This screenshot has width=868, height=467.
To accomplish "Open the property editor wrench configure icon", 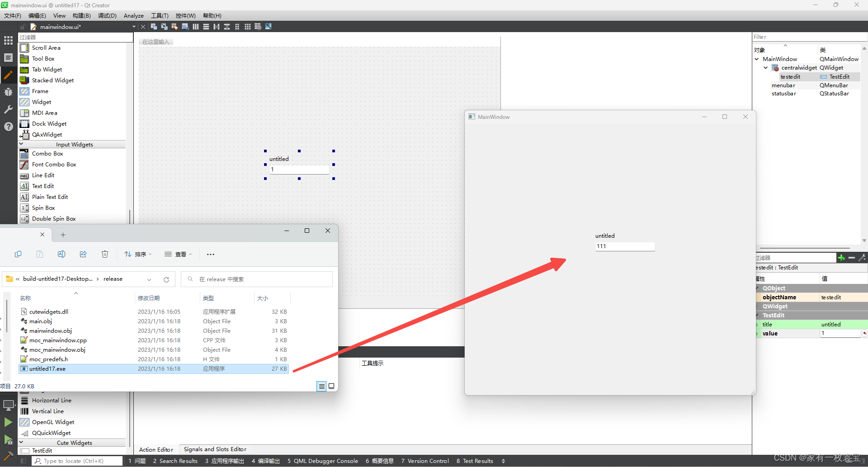I will point(862,258).
